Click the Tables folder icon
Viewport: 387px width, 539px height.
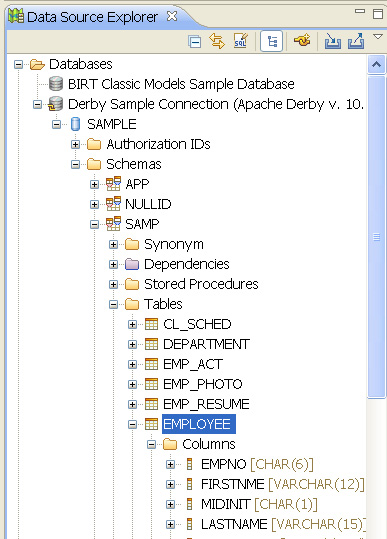132,304
